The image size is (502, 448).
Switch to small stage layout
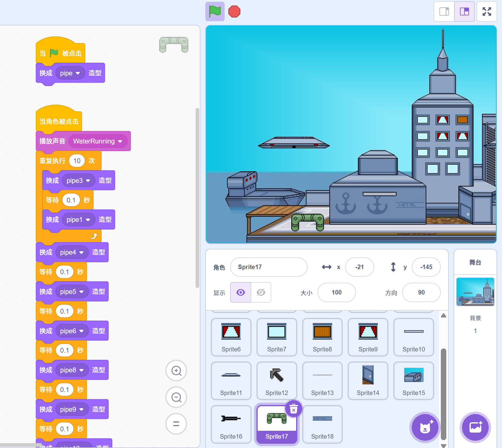point(444,12)
